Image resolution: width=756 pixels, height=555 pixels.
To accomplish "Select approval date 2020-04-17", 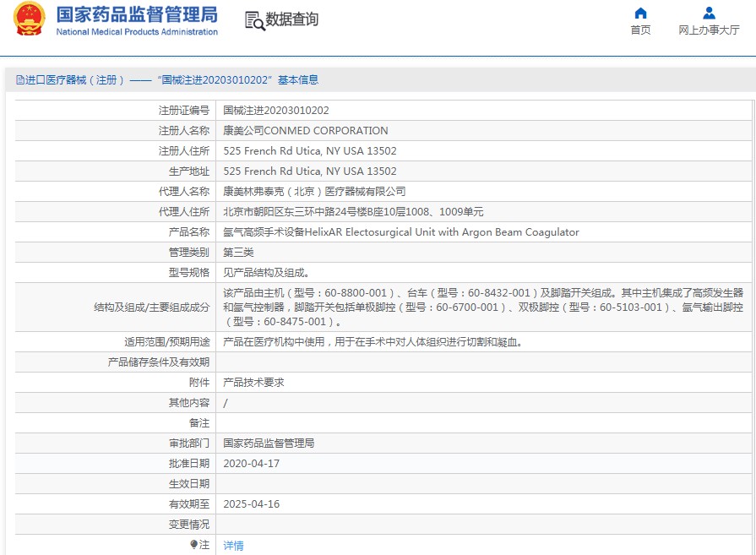I will point(251,464).
